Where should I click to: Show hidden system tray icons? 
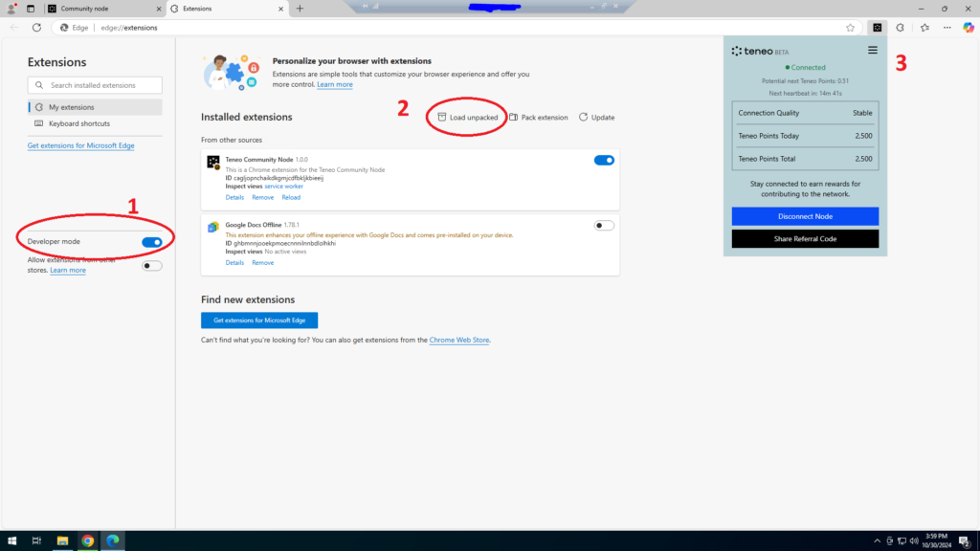click(x=877, y=541)
